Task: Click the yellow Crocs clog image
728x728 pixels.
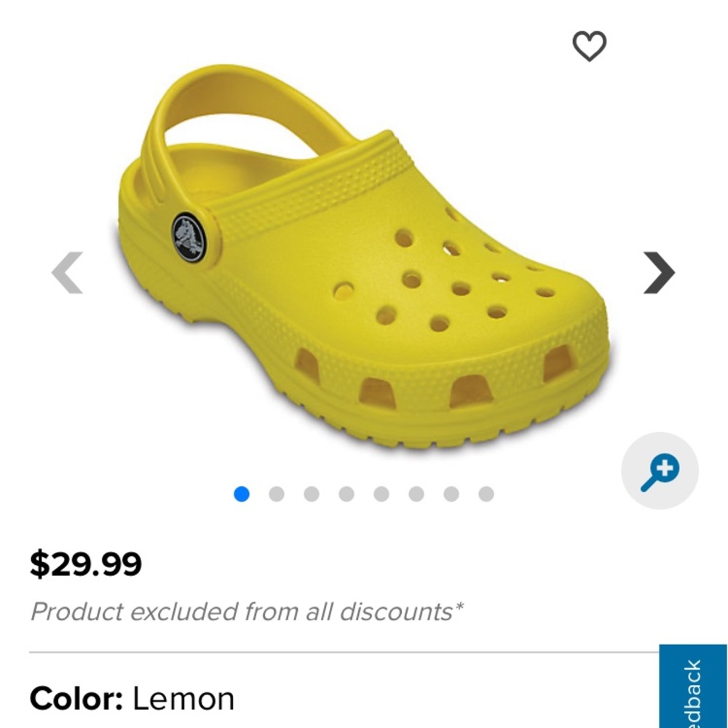Action: click(x=365, y=258)
